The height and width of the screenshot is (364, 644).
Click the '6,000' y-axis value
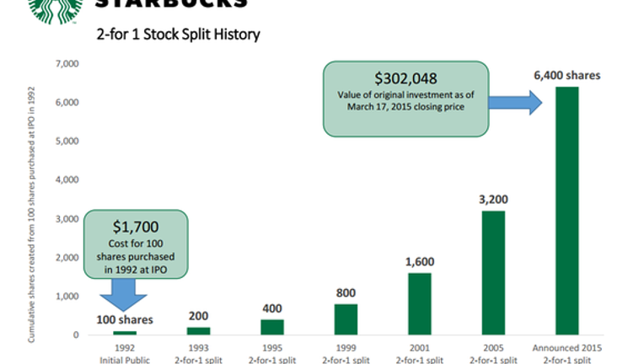pos(67,102)
